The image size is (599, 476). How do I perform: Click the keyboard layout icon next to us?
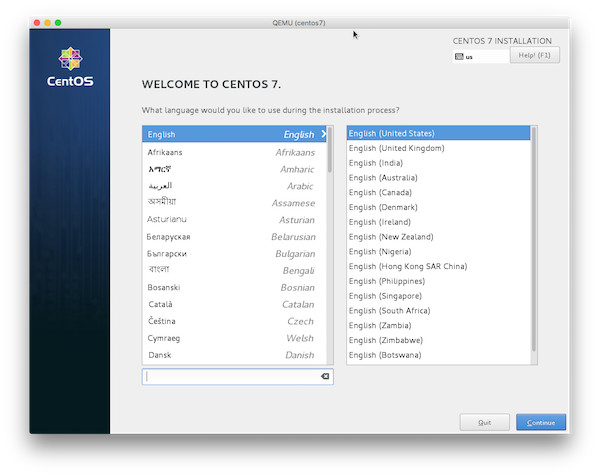coord(459,57)
